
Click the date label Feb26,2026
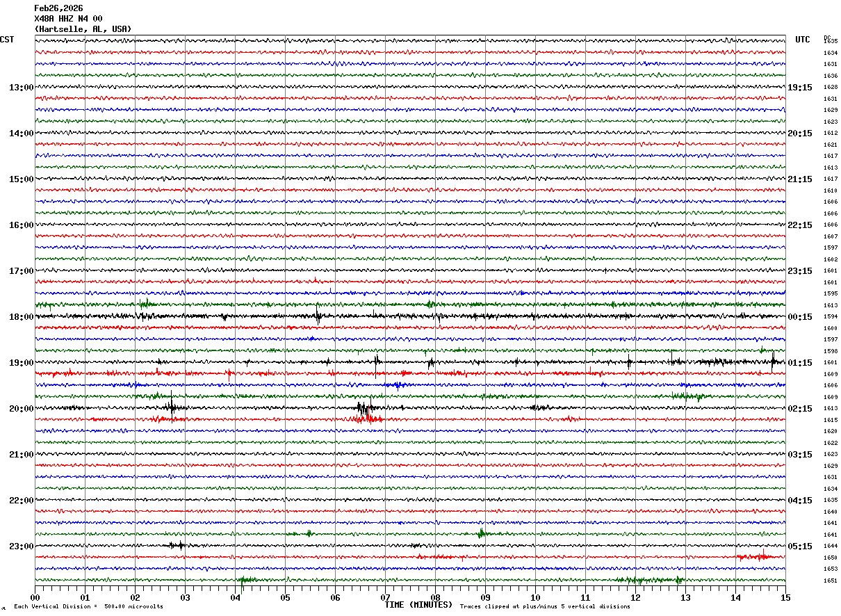(x=58, y=8)
